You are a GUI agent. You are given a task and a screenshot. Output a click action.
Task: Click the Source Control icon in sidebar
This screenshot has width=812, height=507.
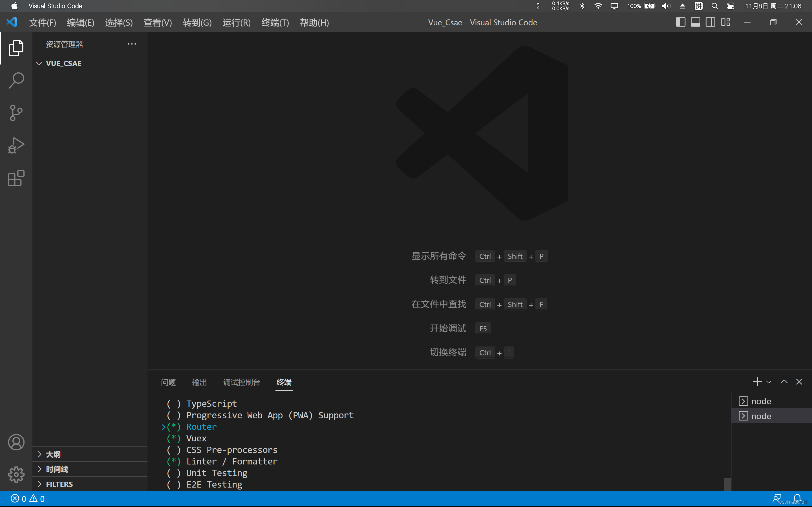[x=16, y=113]
